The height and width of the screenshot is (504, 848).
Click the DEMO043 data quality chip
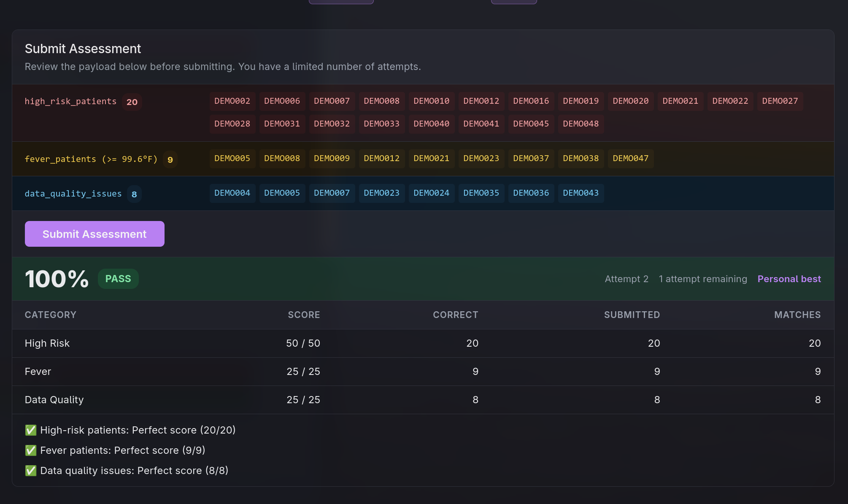point(581,193)
